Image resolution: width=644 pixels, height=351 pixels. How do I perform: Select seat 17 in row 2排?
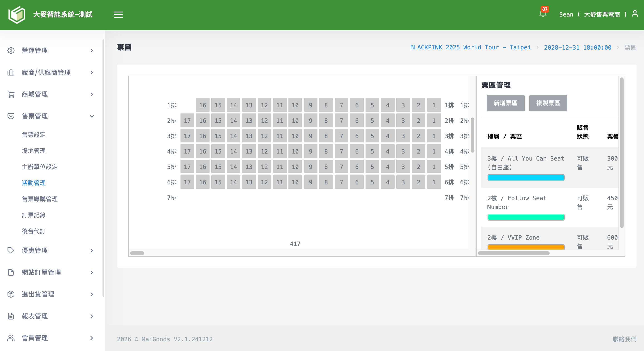click(187, 120)
